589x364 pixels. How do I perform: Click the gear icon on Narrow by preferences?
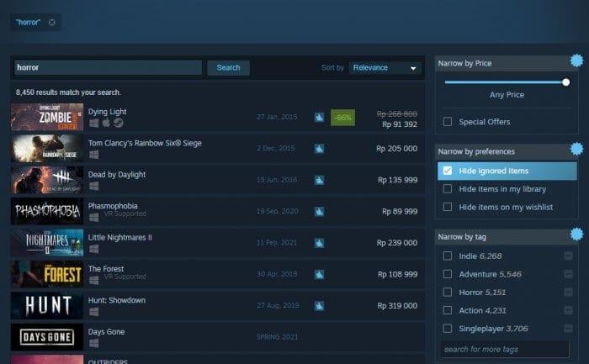click(576, 149)
